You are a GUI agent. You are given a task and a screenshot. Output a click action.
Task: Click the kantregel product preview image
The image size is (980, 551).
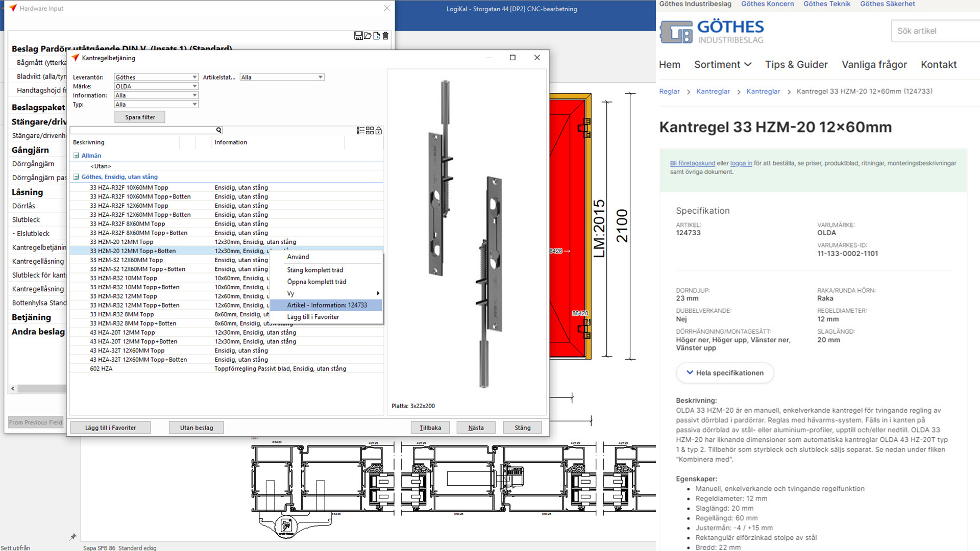coord(465,235)
